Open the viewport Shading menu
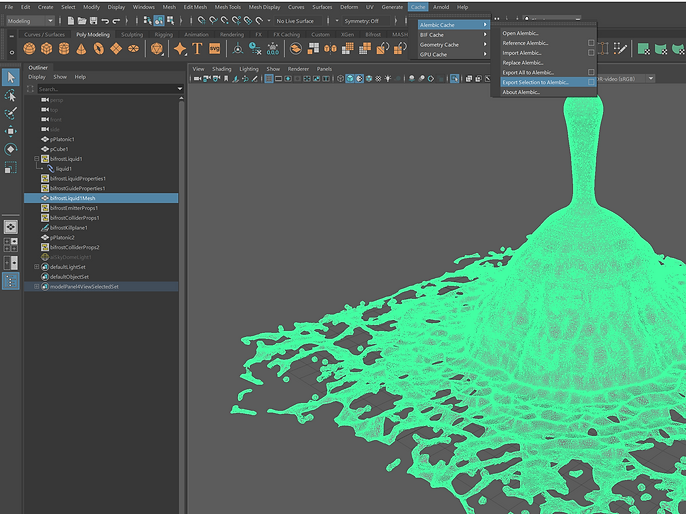This screenshot has width=686, height=514. click(222, 69)
